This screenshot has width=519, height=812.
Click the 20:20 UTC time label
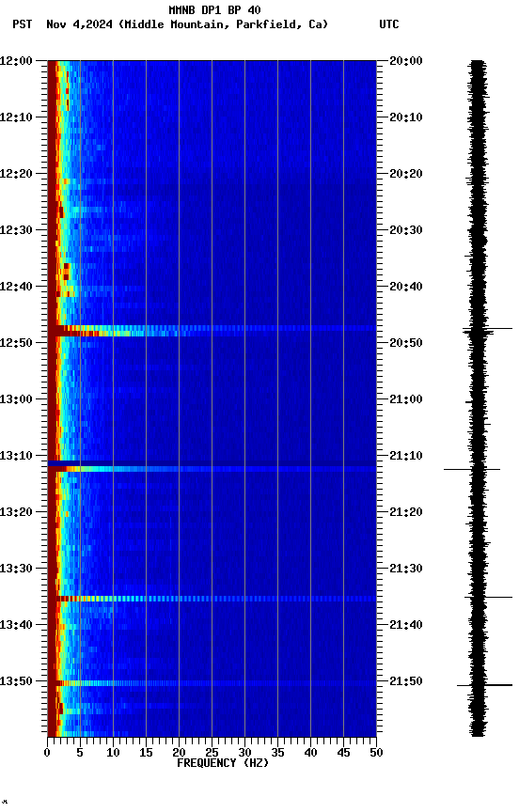(x=406, y=174)
